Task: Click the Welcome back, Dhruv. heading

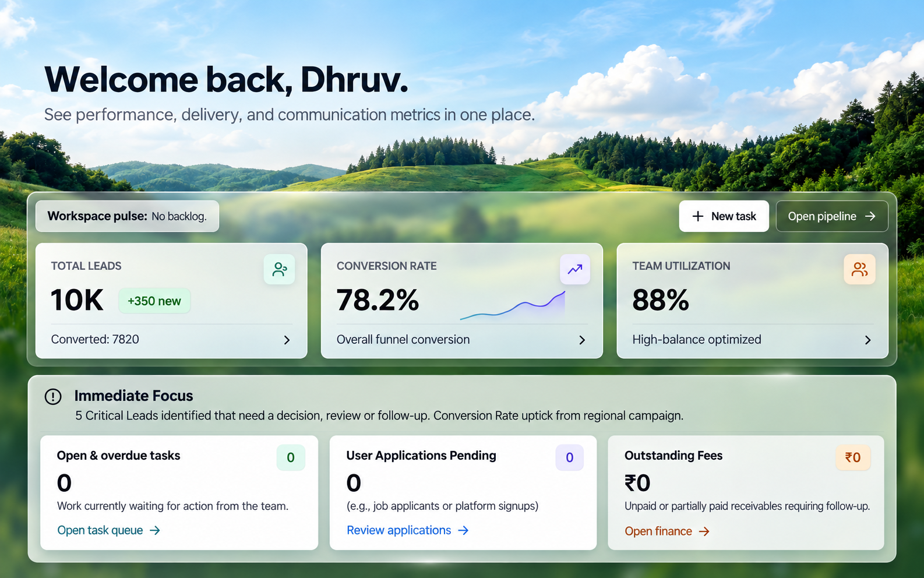Action: pos(226,80)
